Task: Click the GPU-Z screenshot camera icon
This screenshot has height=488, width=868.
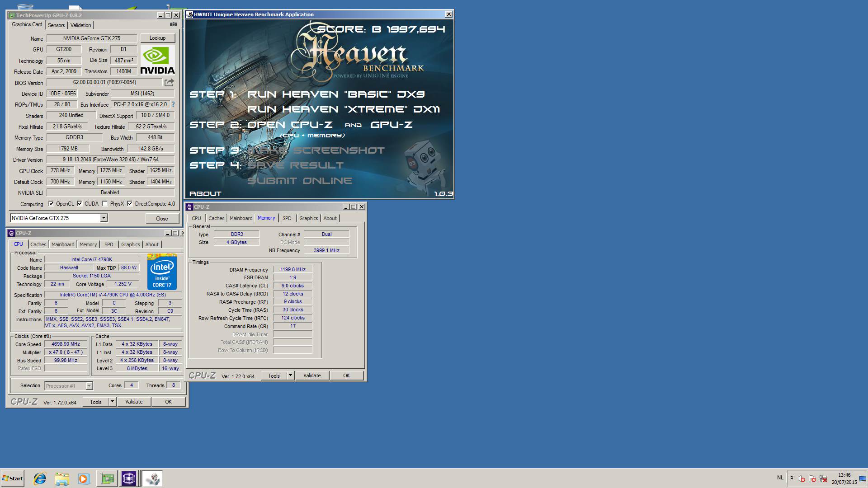Action: [173, 24]
